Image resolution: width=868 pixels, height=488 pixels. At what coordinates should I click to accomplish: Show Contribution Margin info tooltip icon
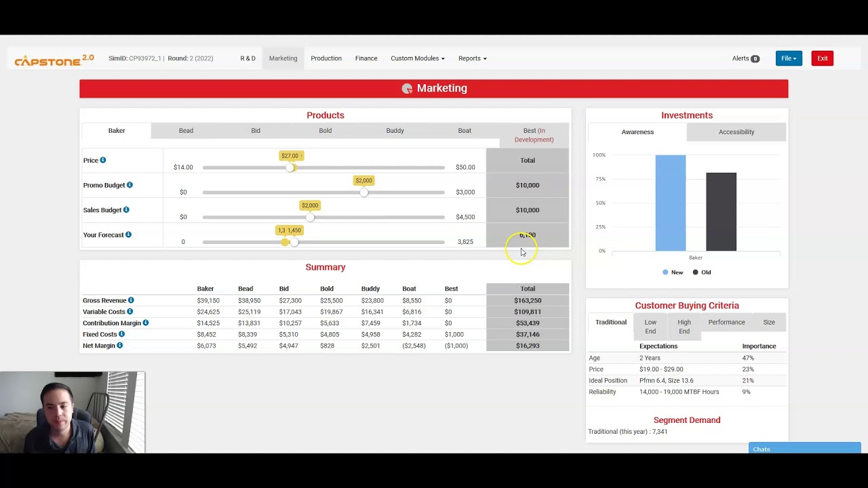145,323
